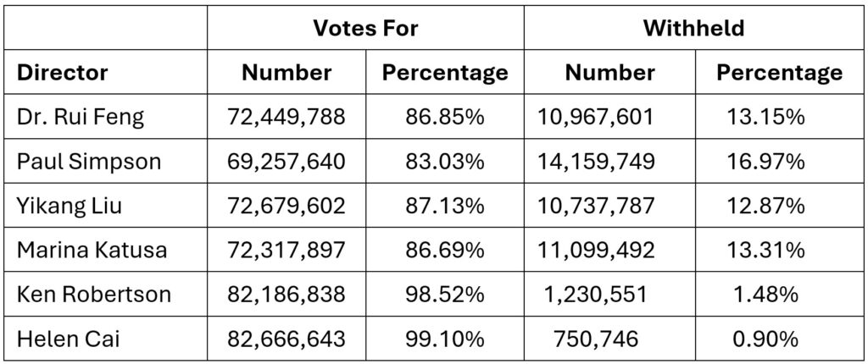This screenshot has height=364, width=868.
Task: Select the 0.90% cell
Action: point(765,339)
